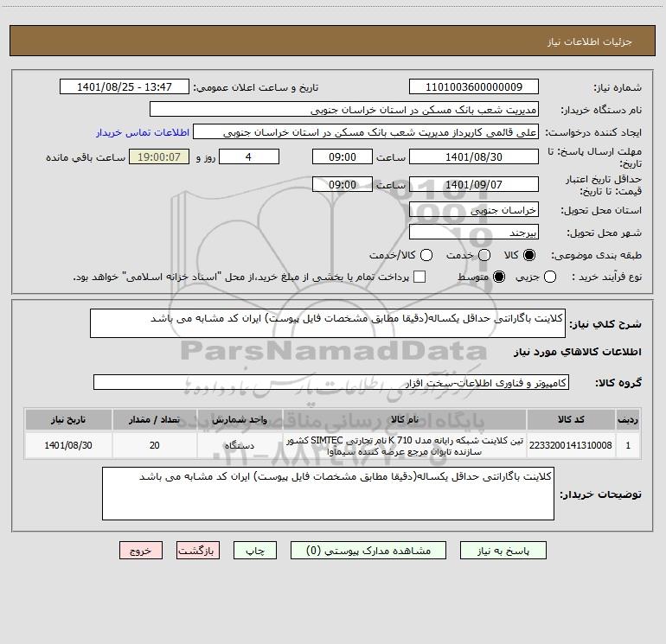Image resolution: width=666 pixels, height=644 pixels.
Task: Click the تعداد / مقدار column header
Action: 155,419
